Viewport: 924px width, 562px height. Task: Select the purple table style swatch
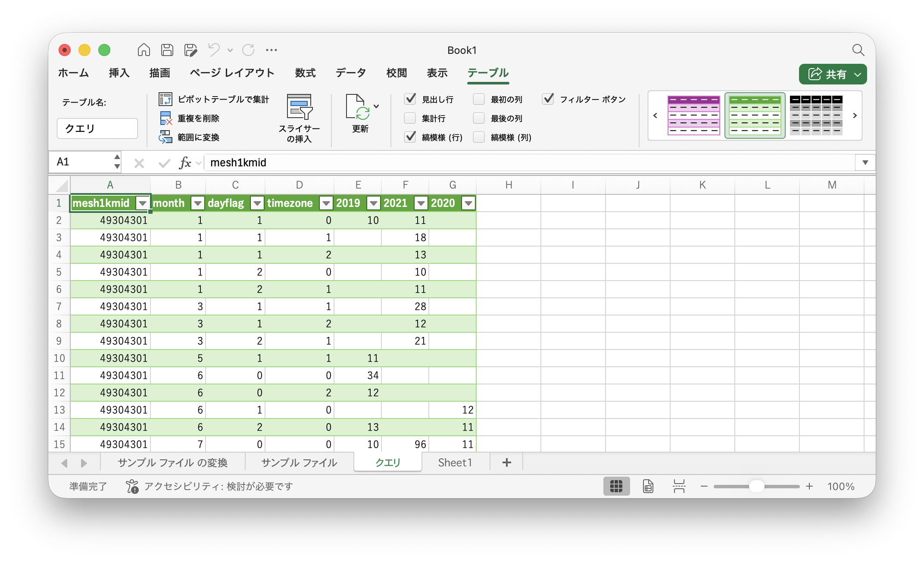point(693,115)
